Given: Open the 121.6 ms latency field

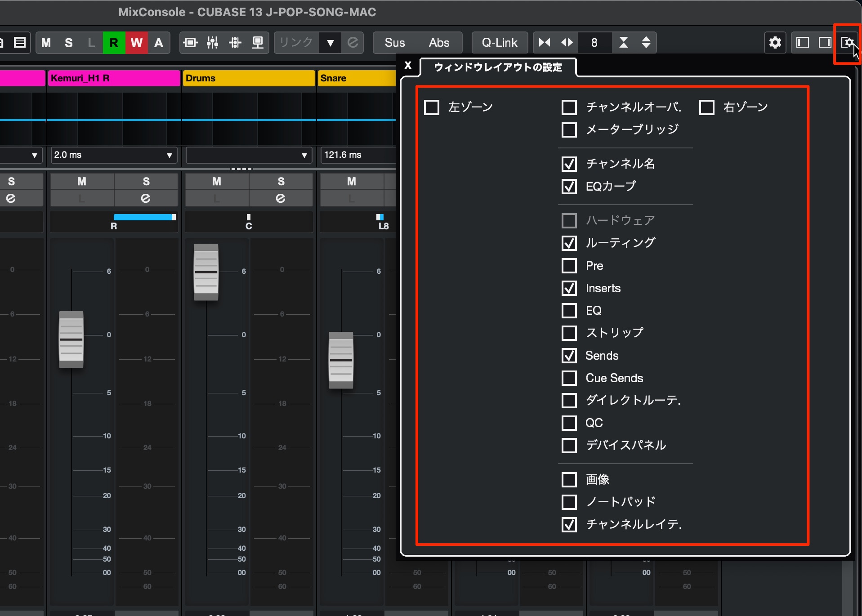Looking at the screenshot, I should point(358,155).
